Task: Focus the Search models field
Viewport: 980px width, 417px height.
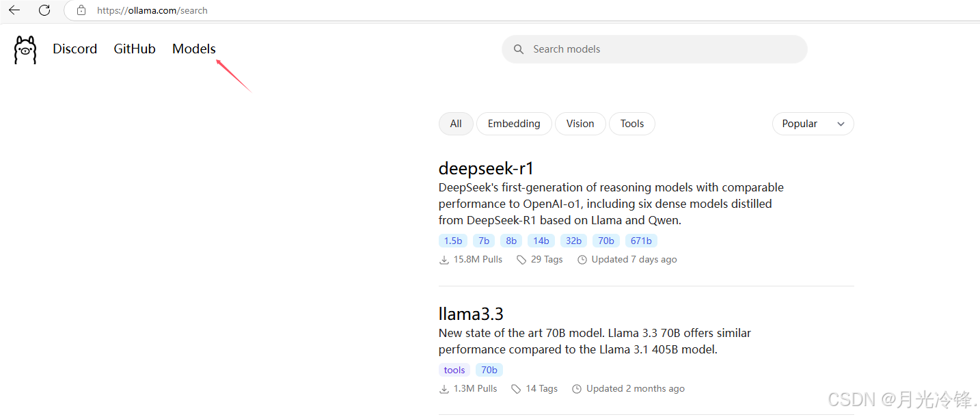Action: (x=655, y=49)
